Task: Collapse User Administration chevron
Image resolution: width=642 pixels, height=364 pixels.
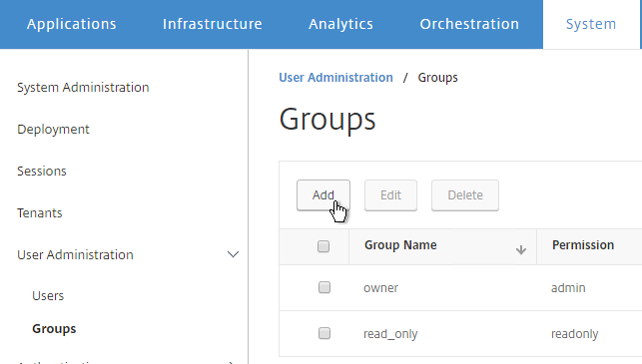Action: point(233,254)
